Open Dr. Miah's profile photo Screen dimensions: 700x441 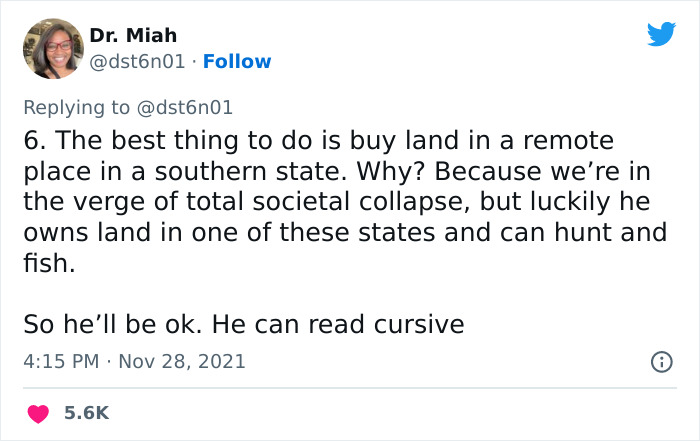pyautogui.click(x=53, y=48)
